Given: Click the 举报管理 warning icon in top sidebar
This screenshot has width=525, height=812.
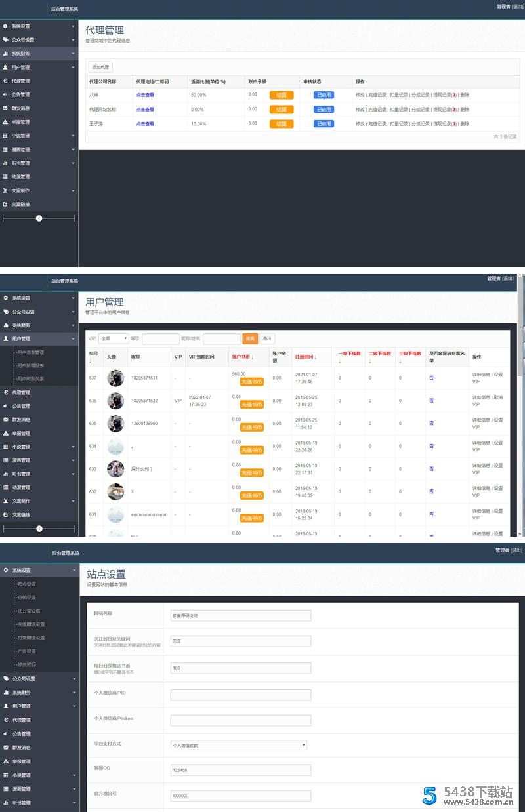Looking at the screenshot, I should point(5,122).
